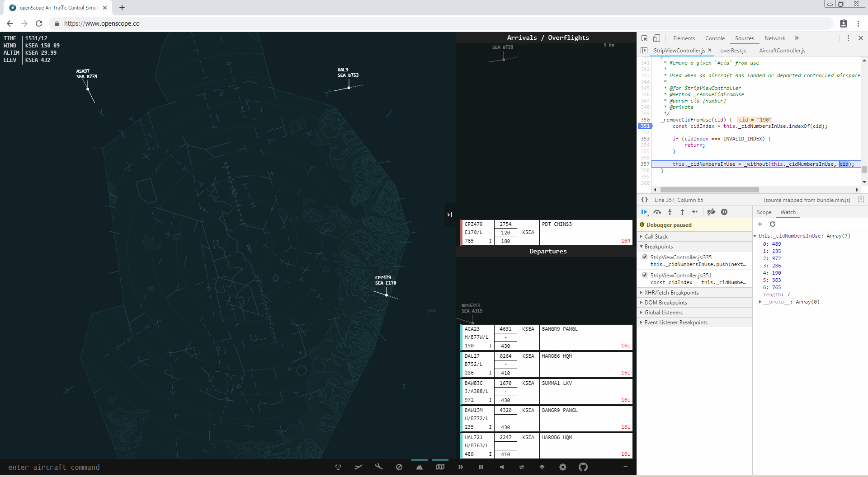Toggle the speaker sound icon

501,467
